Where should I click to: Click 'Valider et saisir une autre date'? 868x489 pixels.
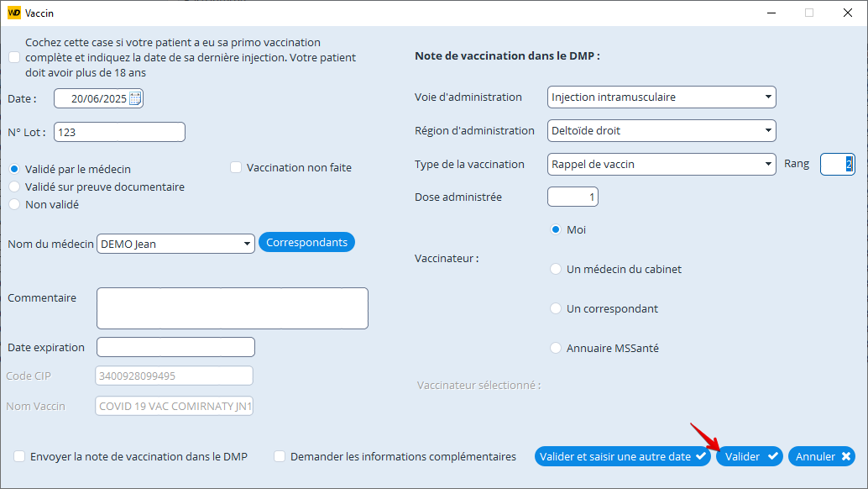[x=622, y=456]
